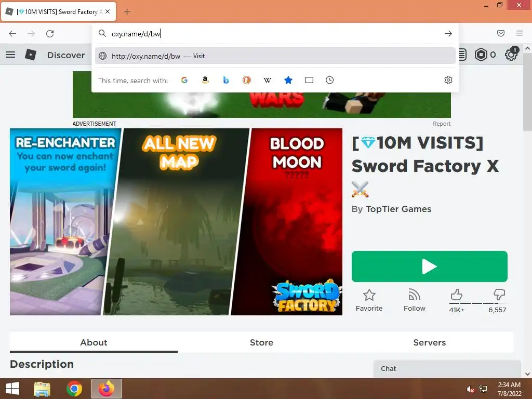Search with Amazon this time
Viewport: 532px width, 399px height.
[x=205, y=80]
